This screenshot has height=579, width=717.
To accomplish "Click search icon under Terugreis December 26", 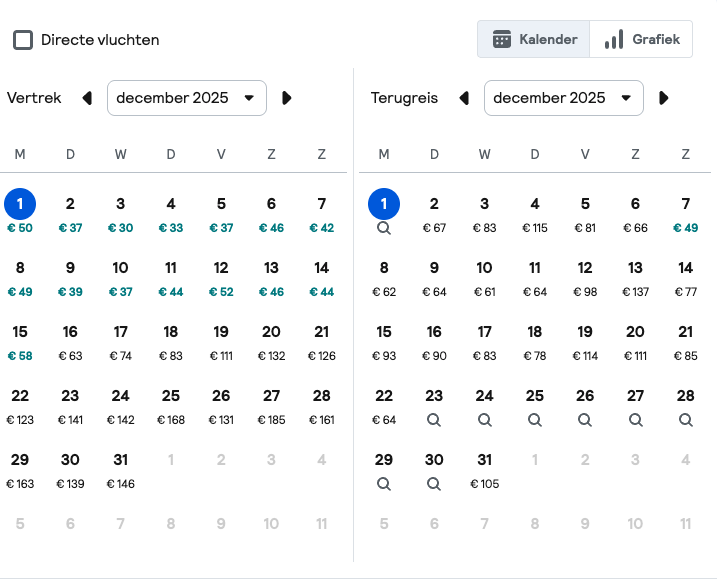I will coord(585,420).
